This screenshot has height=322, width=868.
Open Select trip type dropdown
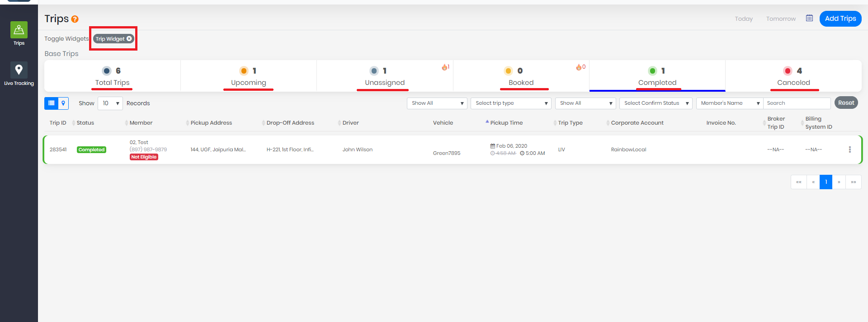(511, 103)
